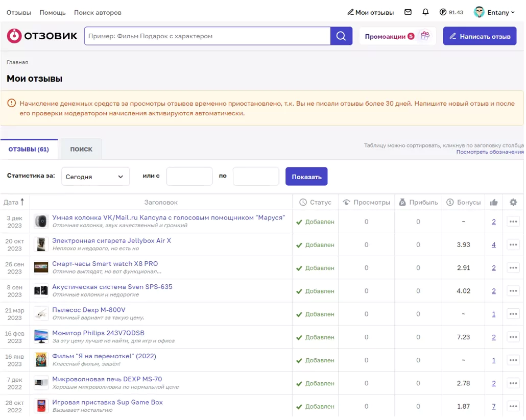Click the gift icon in Промоакции
Image resolution: width=526 pixels, height=420 pixels.
pyautogui.click(x=425, y=36)
